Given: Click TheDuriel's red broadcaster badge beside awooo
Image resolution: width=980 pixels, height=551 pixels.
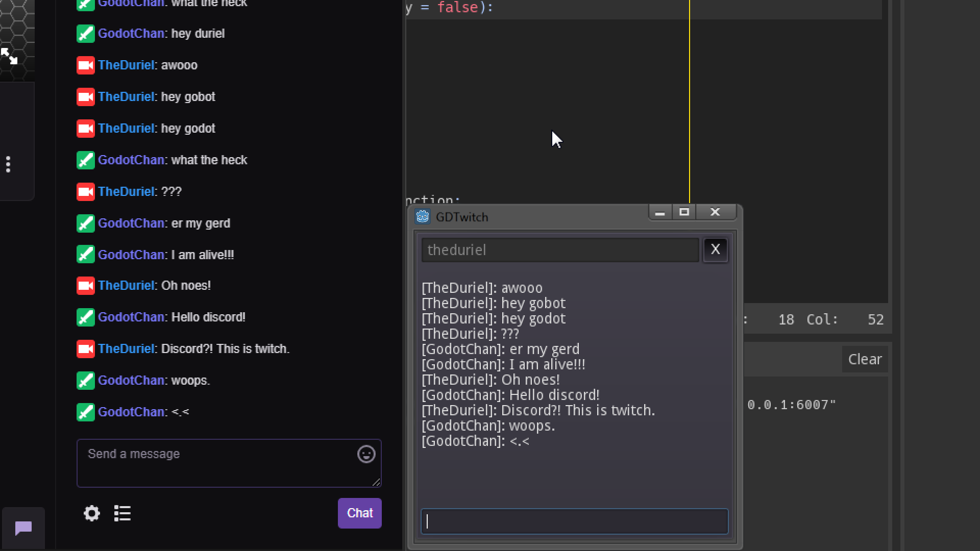Looking at the screenshot, I should [x=86, y=65].
